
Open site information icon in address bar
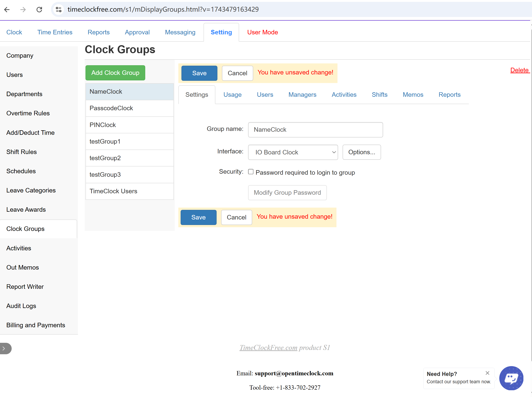(59, 10)
